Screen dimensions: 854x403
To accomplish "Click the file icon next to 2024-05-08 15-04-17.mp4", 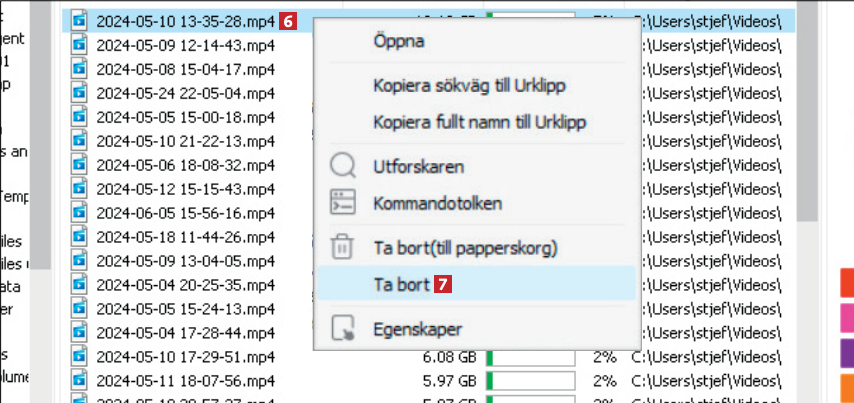I will tap(80, 69).
